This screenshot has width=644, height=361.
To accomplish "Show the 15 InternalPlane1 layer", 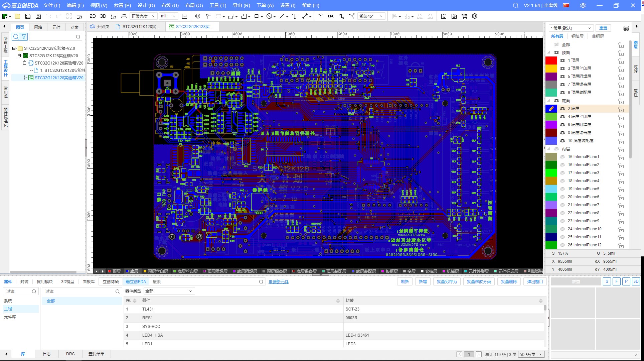I will (562, 157).
